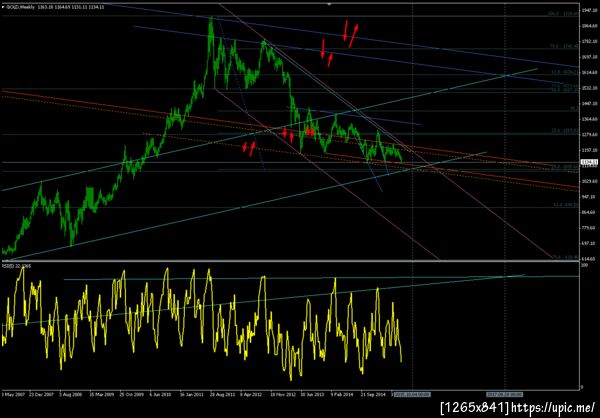Click the 15 Mar 2009 date label

coord(101,394)
